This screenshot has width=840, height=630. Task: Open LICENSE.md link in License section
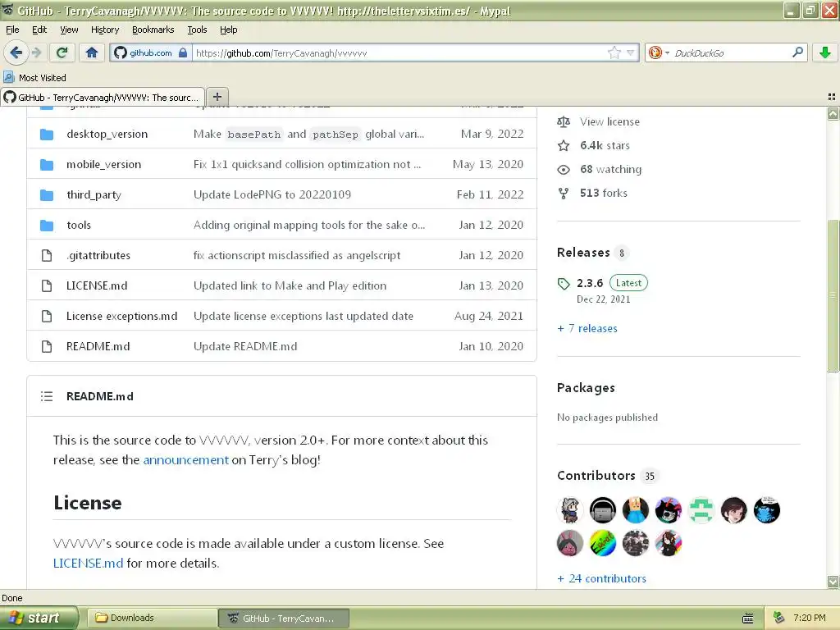[x=88, y=563]
